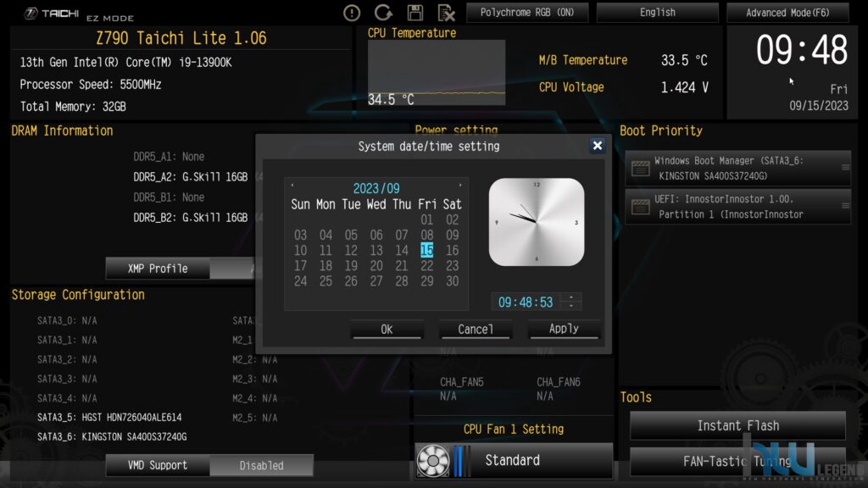This screenshot has height=488, width=868.
Task: Select UEFI Innostor boot entry
Action: [x=738, y=207]
